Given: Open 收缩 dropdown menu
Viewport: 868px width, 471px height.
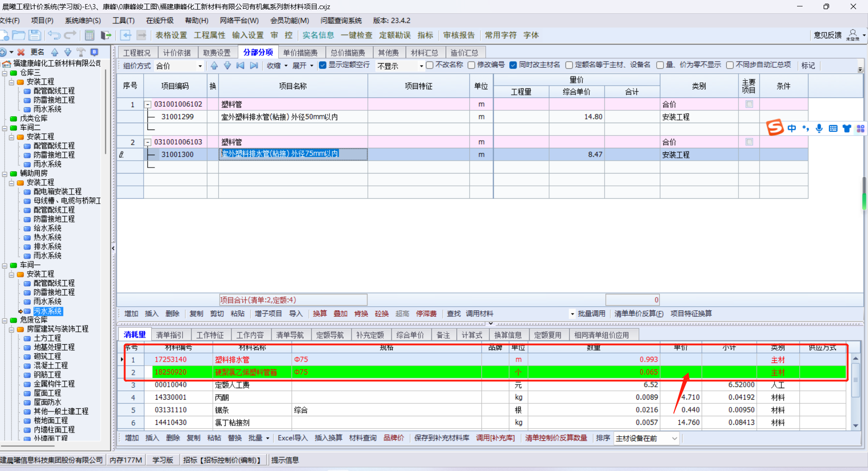Looking at the screenshot, I should [x=277, y=65].
